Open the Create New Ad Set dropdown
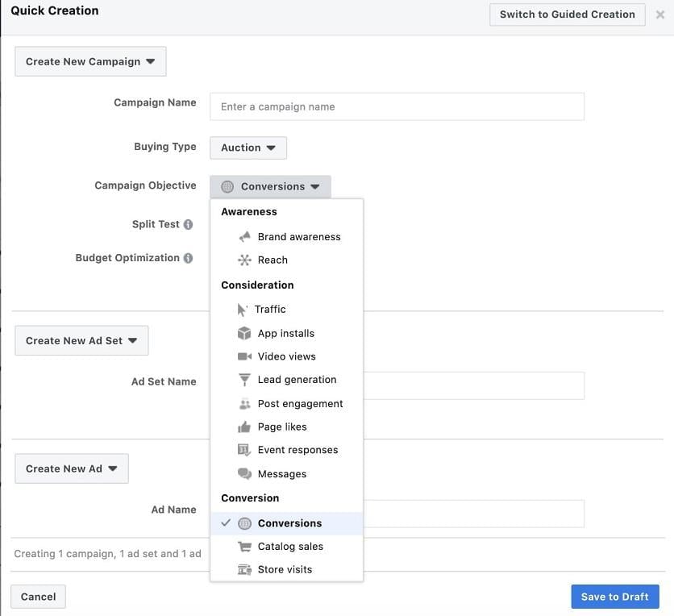Image resolution: width=674 pixels, height=616 pixels. pyautogui.click(x=81, y=341)
